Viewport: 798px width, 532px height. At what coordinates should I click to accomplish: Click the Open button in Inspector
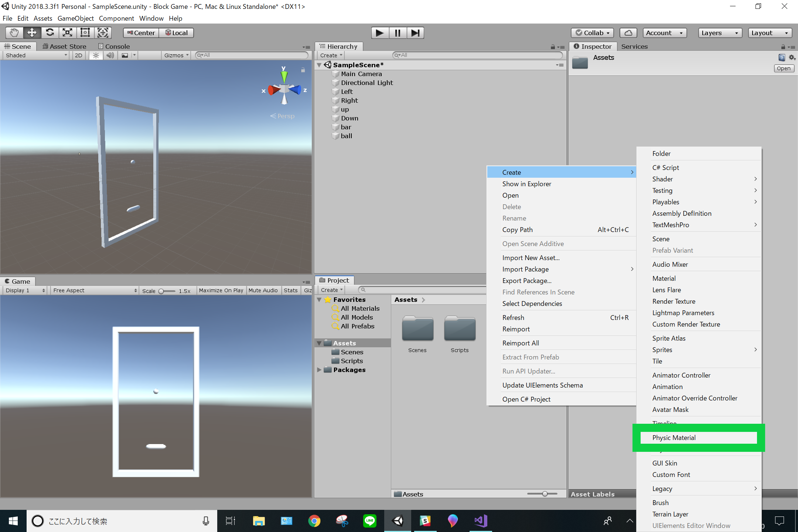(783, 68)
